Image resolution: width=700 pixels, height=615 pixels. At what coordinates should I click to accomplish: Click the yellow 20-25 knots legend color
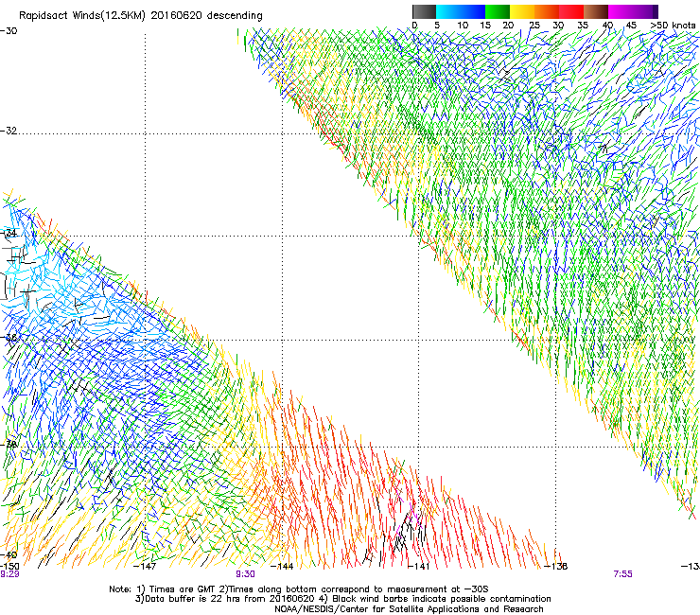[522, 11]
